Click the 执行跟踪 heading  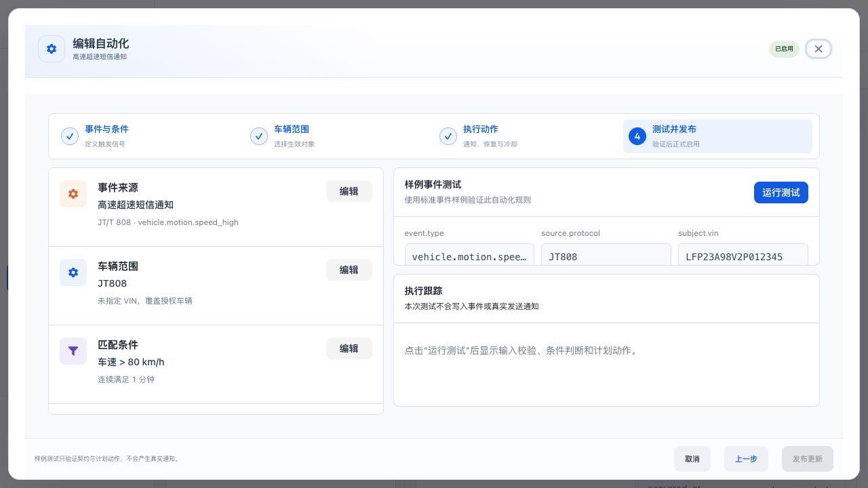[x=424, y=291]
